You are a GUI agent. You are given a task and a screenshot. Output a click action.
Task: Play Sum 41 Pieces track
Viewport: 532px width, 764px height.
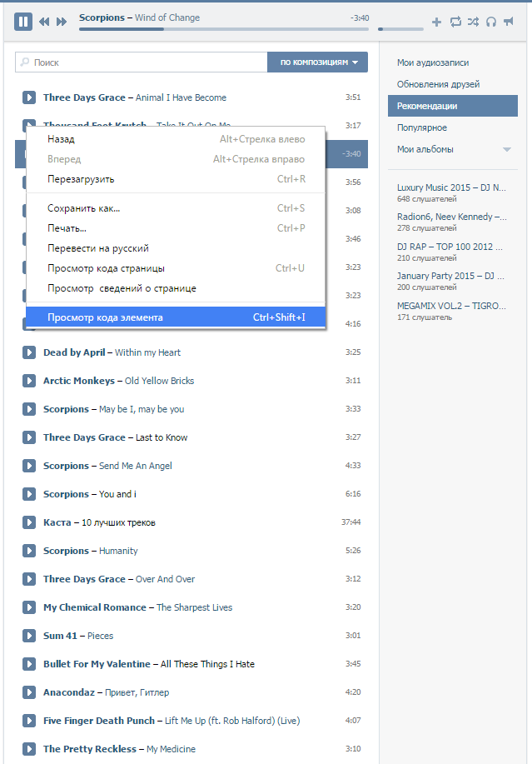pos(29,636)
